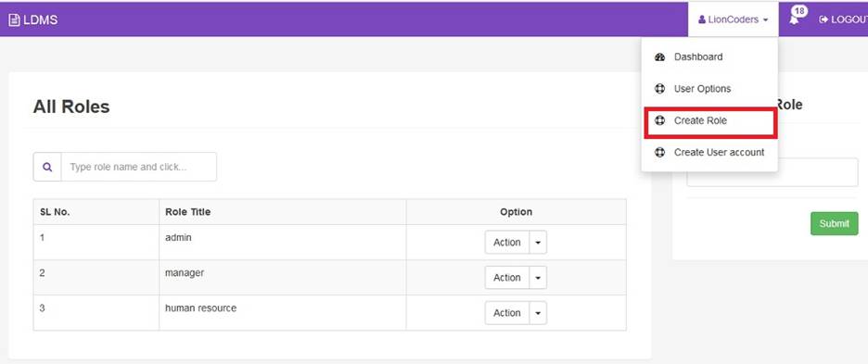The height and width of the screenshot is (364, 868).
Task: Click the green Submit button
Action: (835, 223)
